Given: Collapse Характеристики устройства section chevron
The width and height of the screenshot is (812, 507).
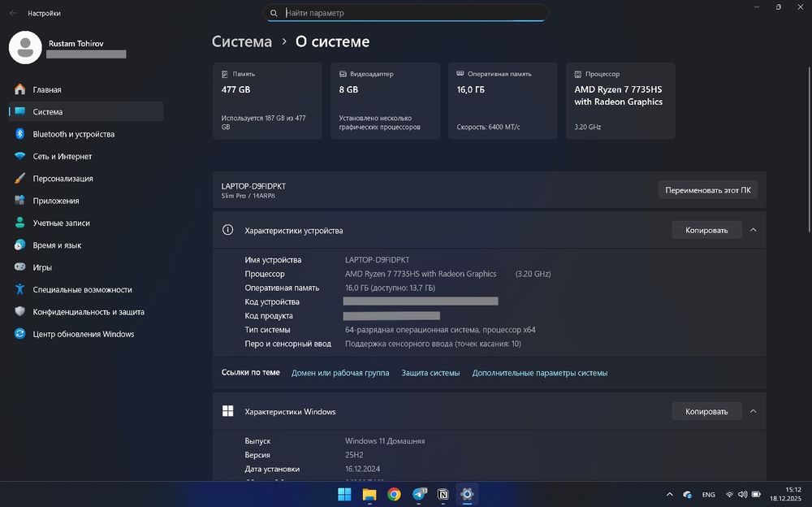Looking at the screenshot, I should 754,230.
